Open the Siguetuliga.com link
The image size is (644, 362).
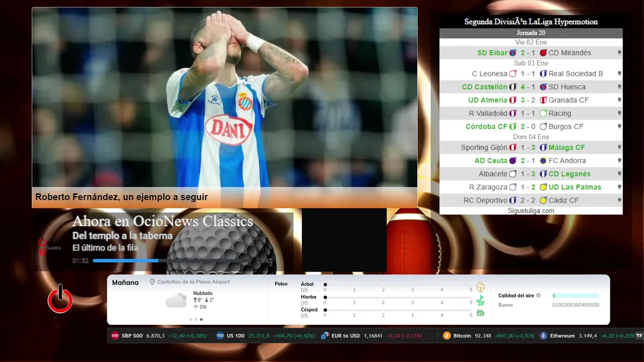pos(531,211)
